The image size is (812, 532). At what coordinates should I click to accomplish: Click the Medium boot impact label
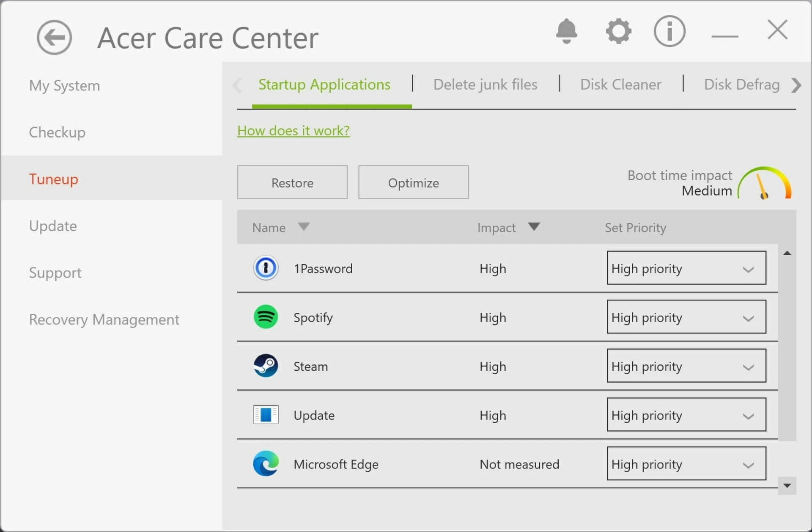(x=707, y=191)
